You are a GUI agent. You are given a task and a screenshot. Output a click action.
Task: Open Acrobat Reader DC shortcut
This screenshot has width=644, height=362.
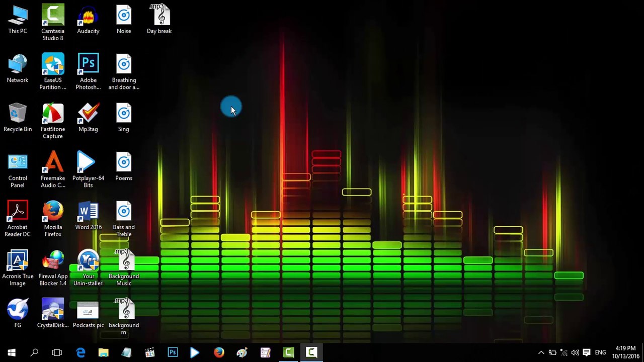18,219
